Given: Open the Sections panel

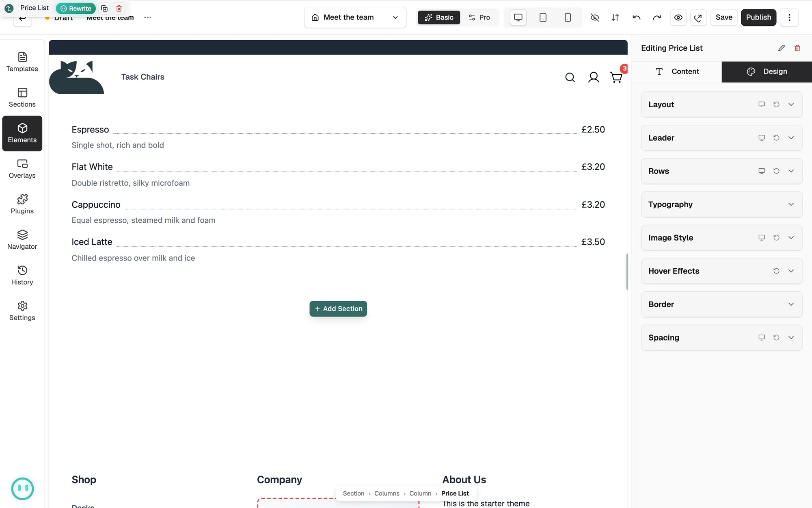Looking at the screenshot, I should click(22, 98).
